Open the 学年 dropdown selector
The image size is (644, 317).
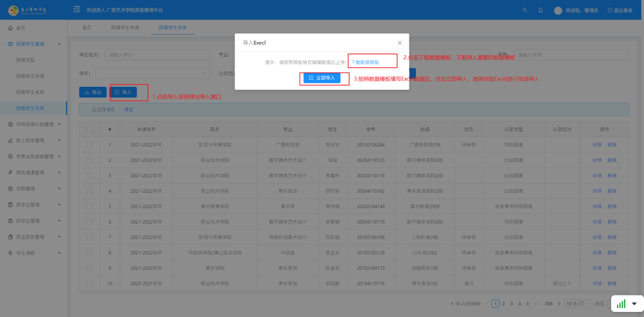(x=153, y=74)
